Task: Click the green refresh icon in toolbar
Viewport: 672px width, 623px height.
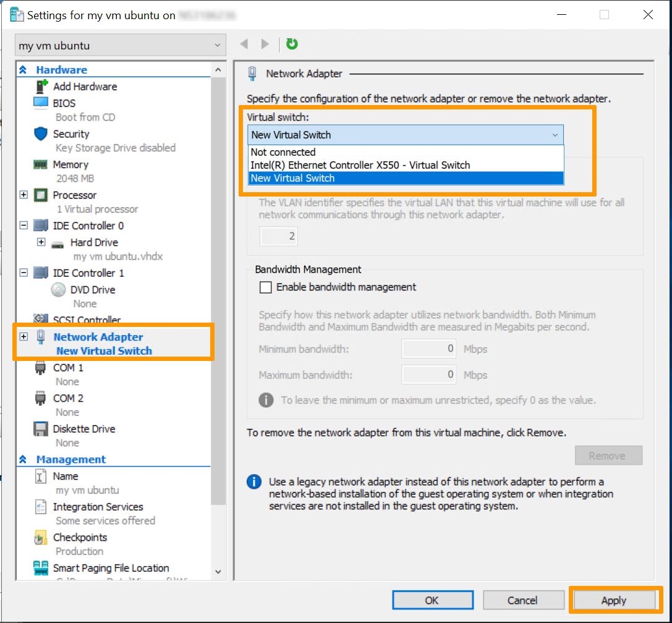Action: 292,44
